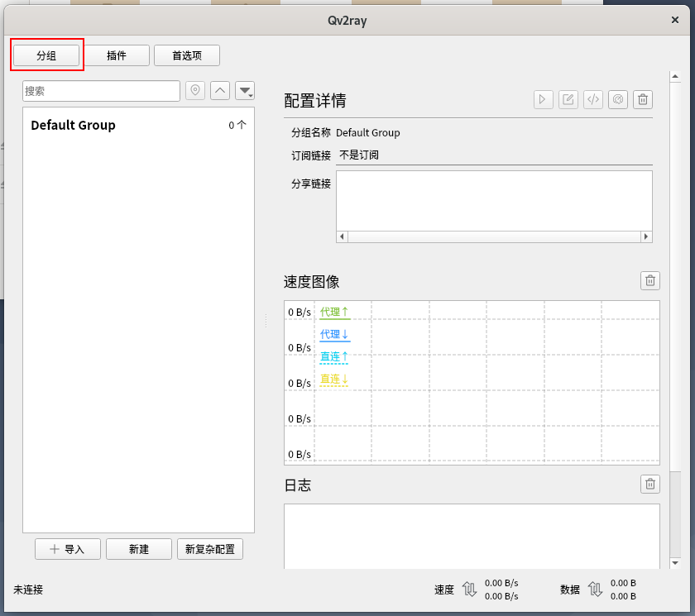
Task: Click the 速度图像 heading
Action: click(312, 282)
